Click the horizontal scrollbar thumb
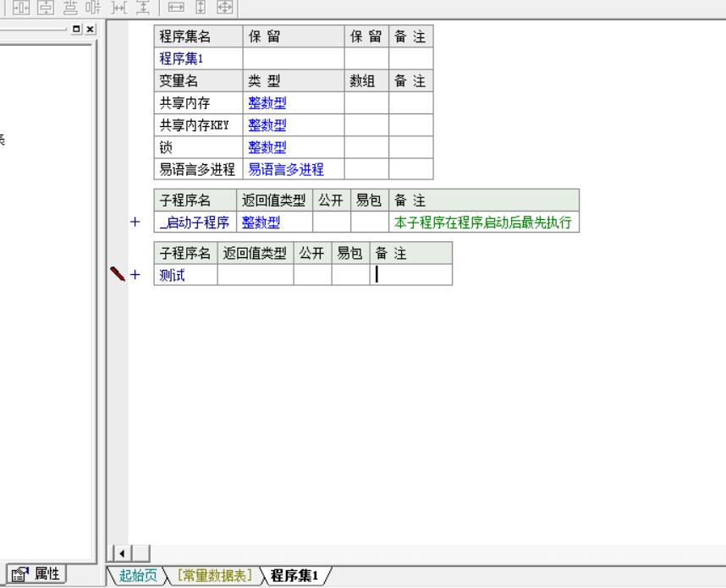Screen dimensions: 726x588 pos(140,553)
